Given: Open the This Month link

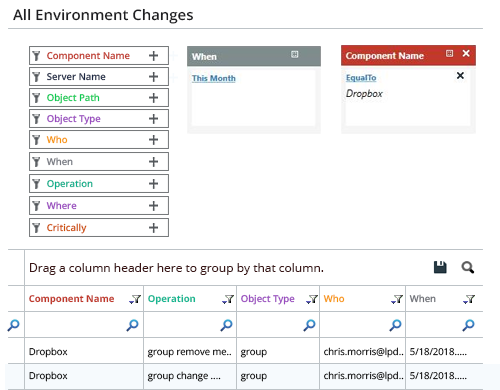Looking at the screenshot, I should [x=214, y=78].
